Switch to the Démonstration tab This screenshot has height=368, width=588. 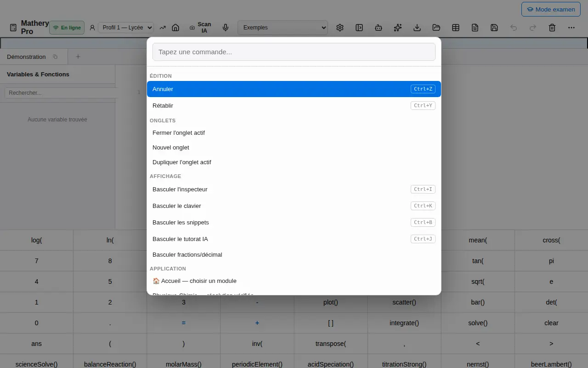pos(26,57)
